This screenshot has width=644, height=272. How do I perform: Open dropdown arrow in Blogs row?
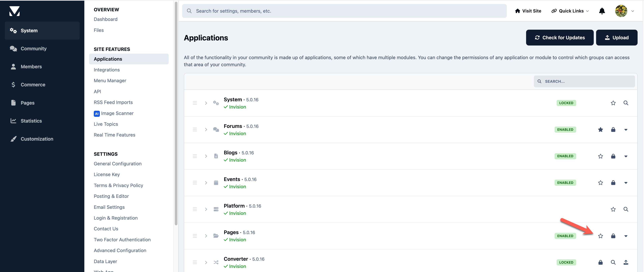(x=626, y=156)
